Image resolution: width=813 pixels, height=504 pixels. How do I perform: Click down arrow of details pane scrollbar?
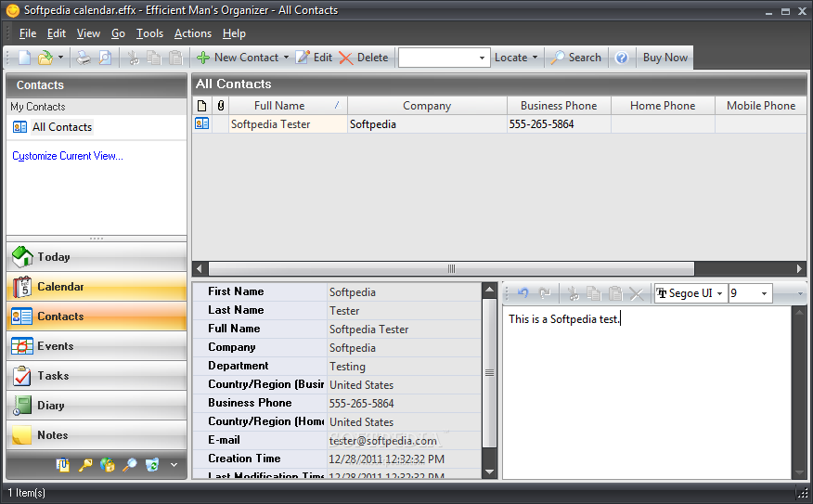point(489,472)
